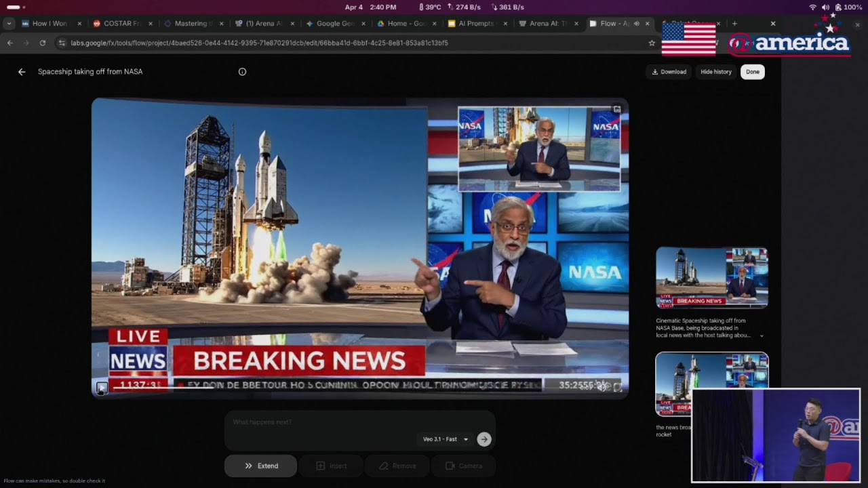Reload the page

pos(43,43)
